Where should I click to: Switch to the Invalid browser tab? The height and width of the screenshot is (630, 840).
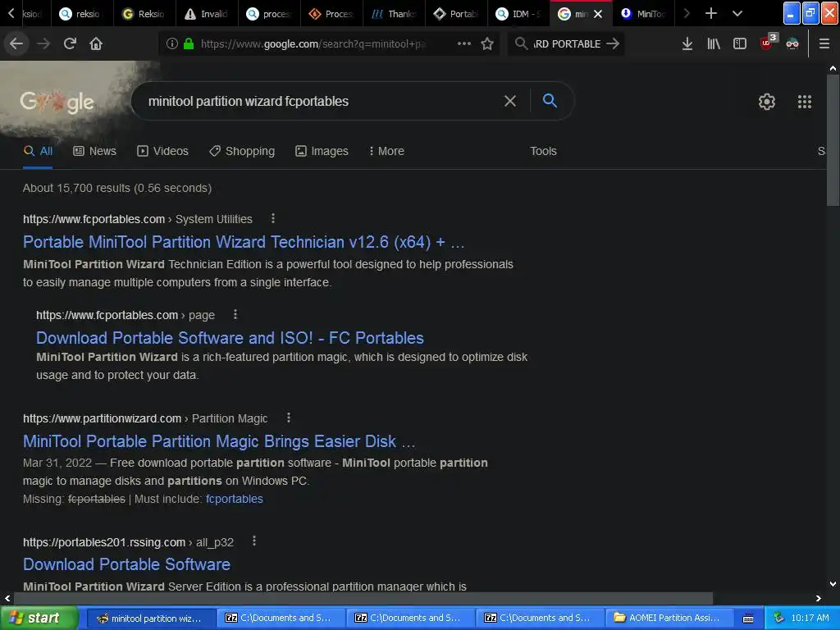pos(207,14)
